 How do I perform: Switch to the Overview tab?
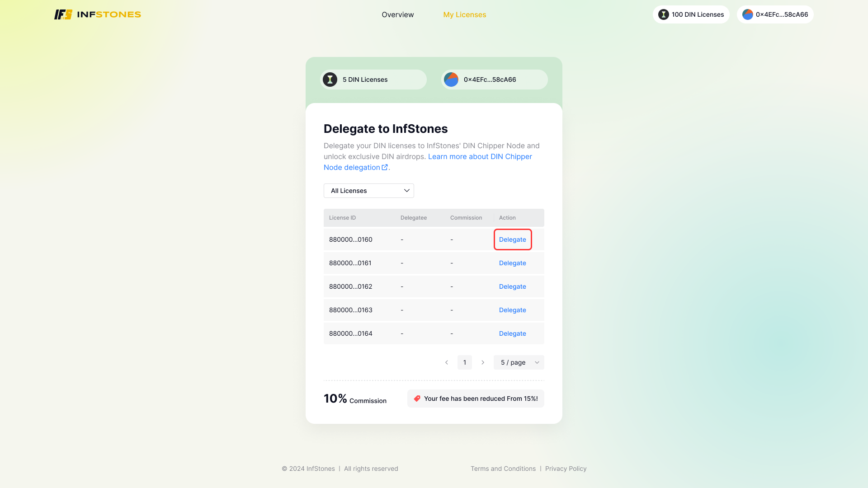(x=397, y=14)
